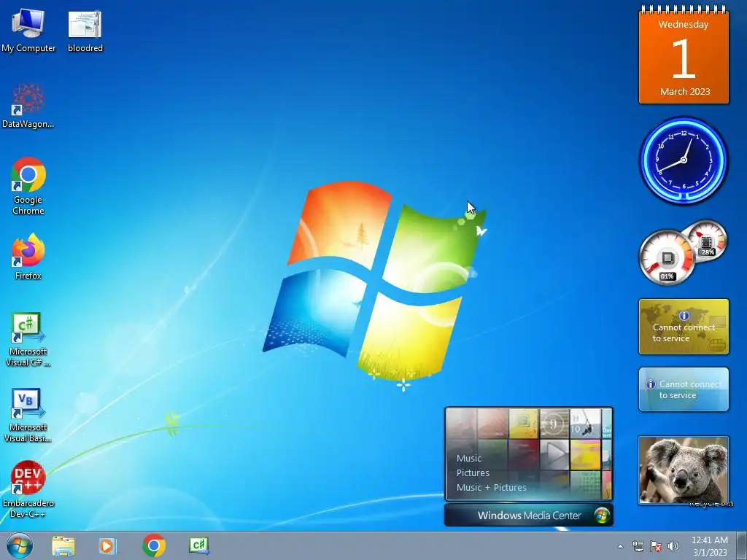Select Pictures in the Media Center gadget
Screen dimensions: 747x560
tap(473, 472)
